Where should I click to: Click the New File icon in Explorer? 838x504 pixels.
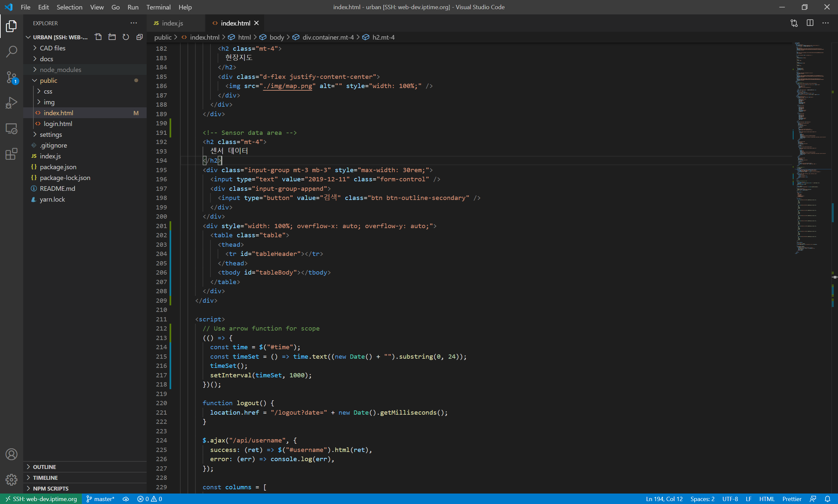pos(98,37)
